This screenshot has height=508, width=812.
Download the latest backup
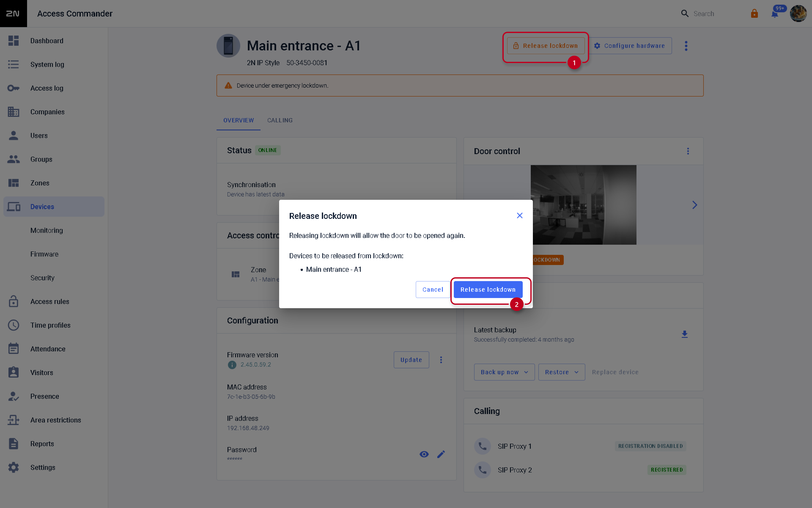684,334
